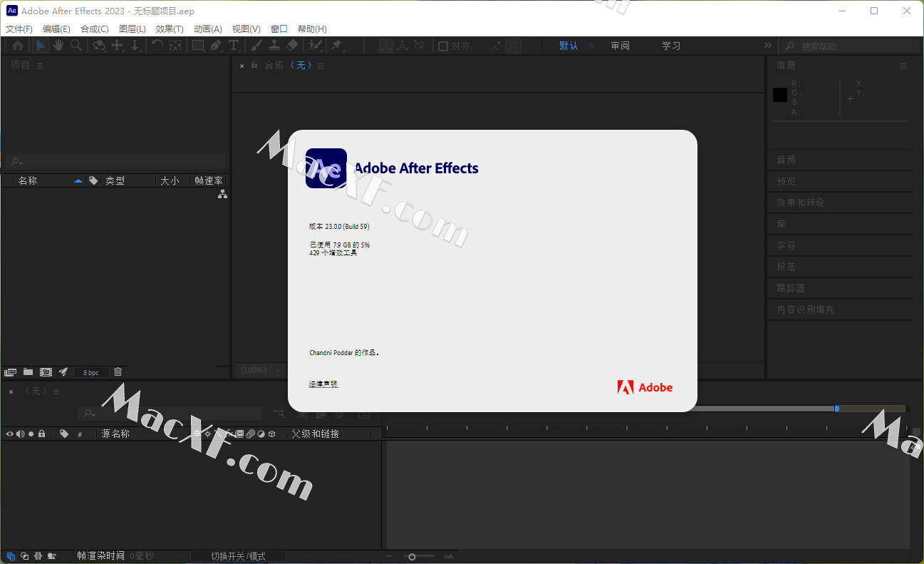924x564 pixels.
Task: Select the Rotation tool
Action: point(157,46)
